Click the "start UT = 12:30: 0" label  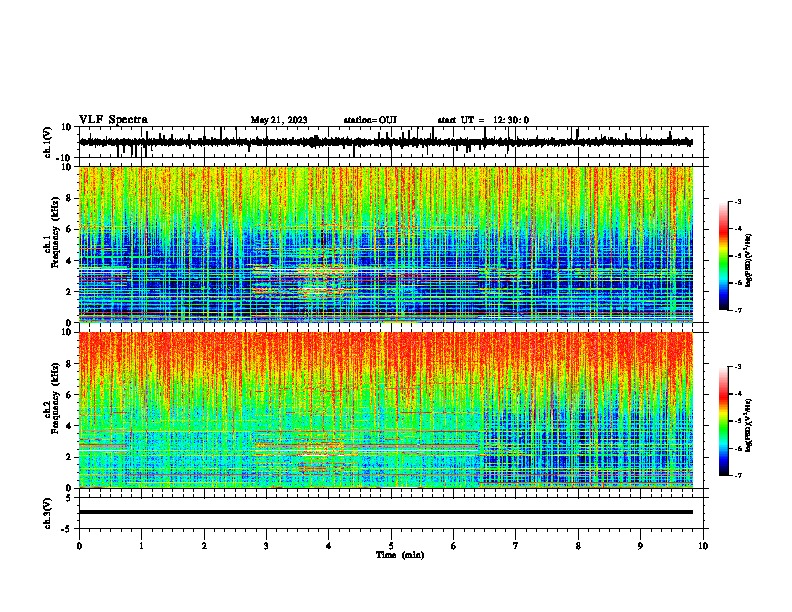tap(483, 120)
